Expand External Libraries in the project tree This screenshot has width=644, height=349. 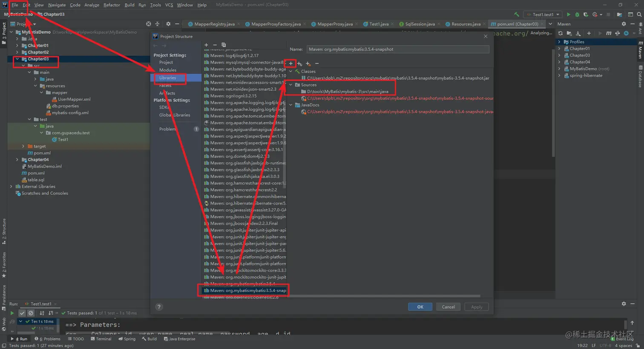pyautogui.click(x=11, y=186)
